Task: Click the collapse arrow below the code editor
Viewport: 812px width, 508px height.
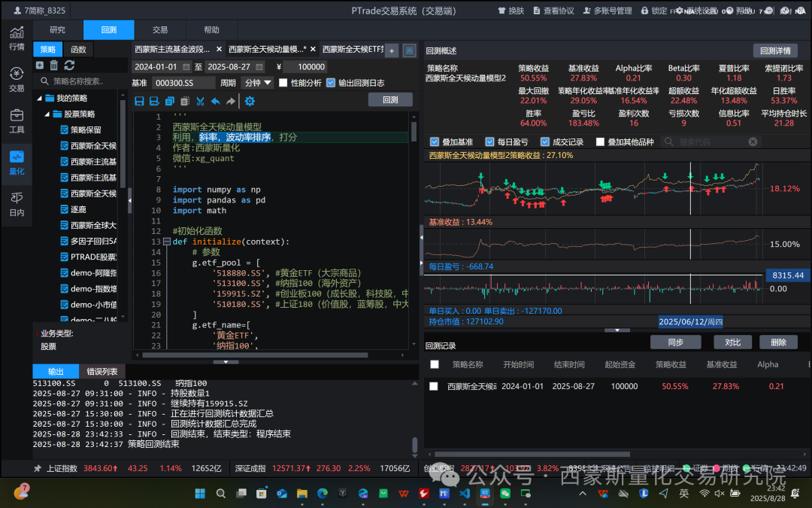Action: tap(226, 362)
